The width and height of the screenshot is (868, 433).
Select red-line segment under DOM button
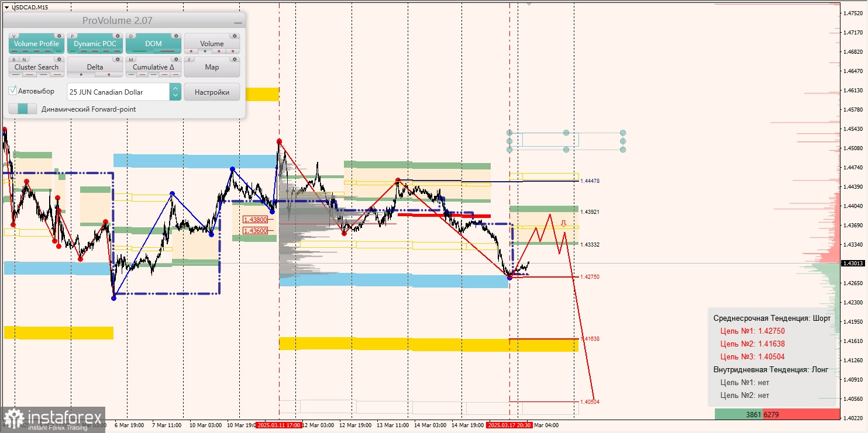167,51
